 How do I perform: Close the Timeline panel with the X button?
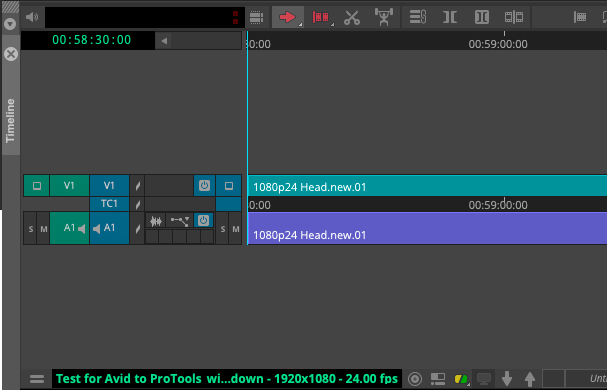tap(11, 54)
